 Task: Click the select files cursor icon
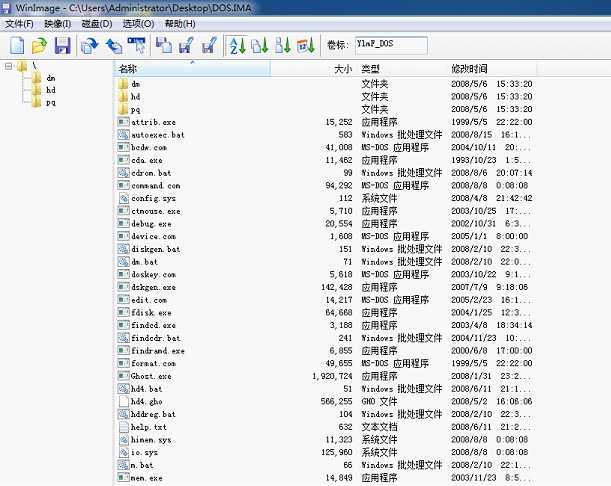pyautogui.click(x=137, y=46)
